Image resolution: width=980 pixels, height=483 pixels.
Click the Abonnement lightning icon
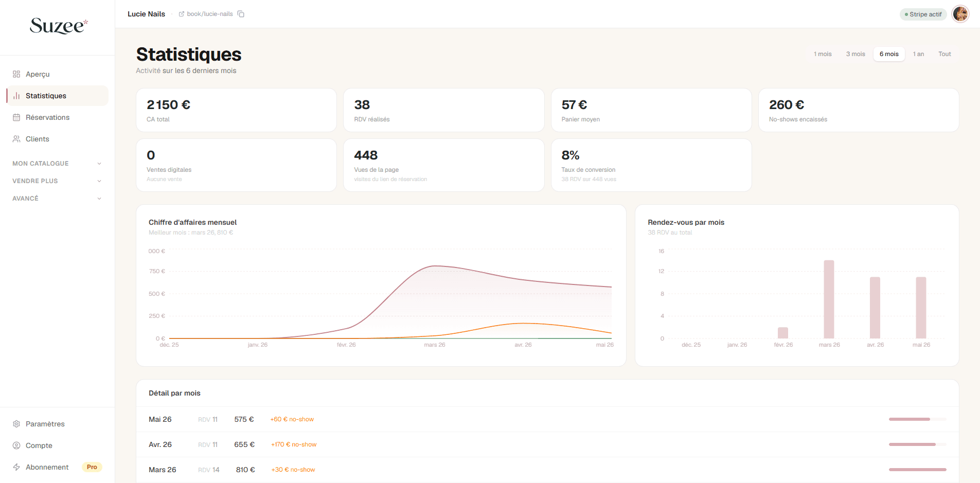click(x=16, y=467)
